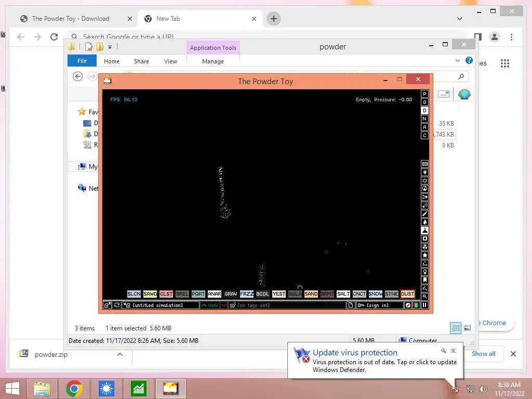This screenshot has height=399, width=532.
Task: Open the Force elements arrows category
Action: [x=424, y=197]
